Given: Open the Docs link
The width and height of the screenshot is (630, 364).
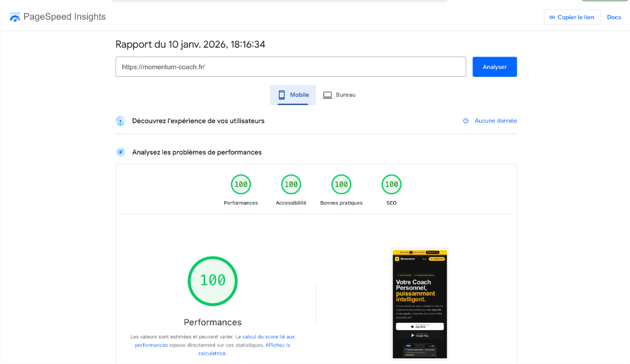Looking at the screenshot, I should (613, 17).
